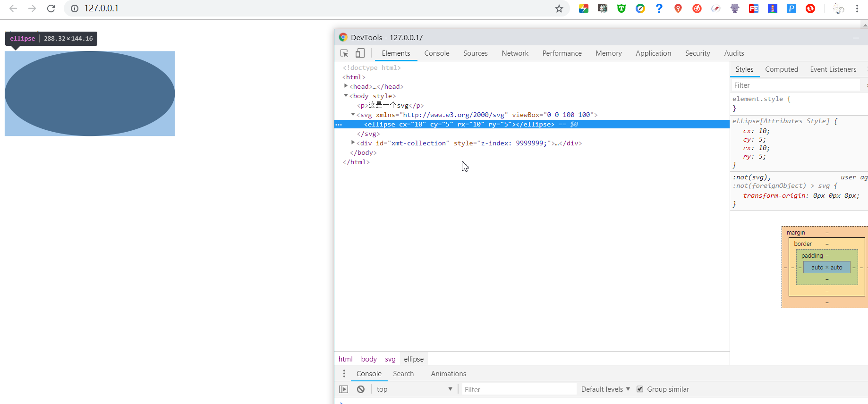Image resolution: width=868 pixels, height=404 pixels.
Task: Open the purple cat extension icon
Action: click(x=735, y=8)
